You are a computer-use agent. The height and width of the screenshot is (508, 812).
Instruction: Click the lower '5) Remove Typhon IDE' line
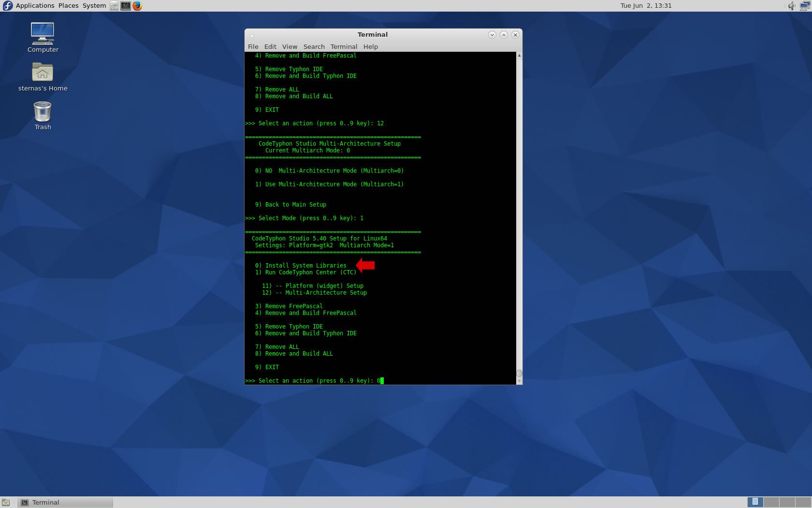[x=289, y=327]
